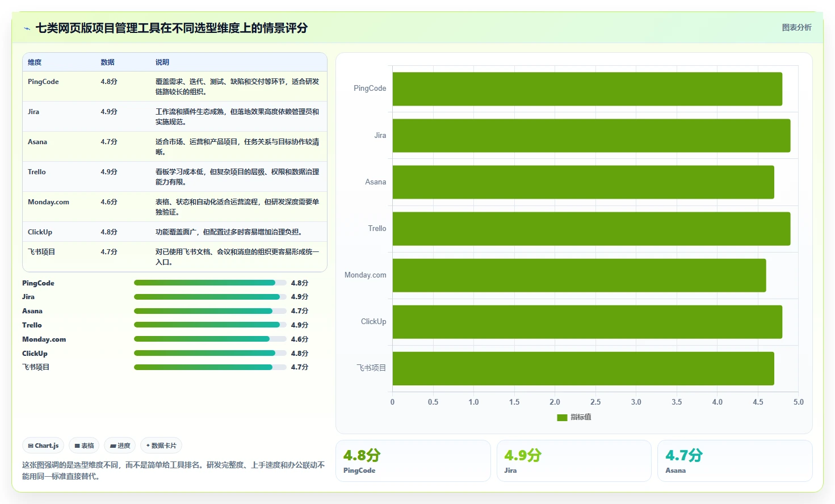
Task: Click the description starting with 对已使用飞书文档
Action: coord(237,257)
